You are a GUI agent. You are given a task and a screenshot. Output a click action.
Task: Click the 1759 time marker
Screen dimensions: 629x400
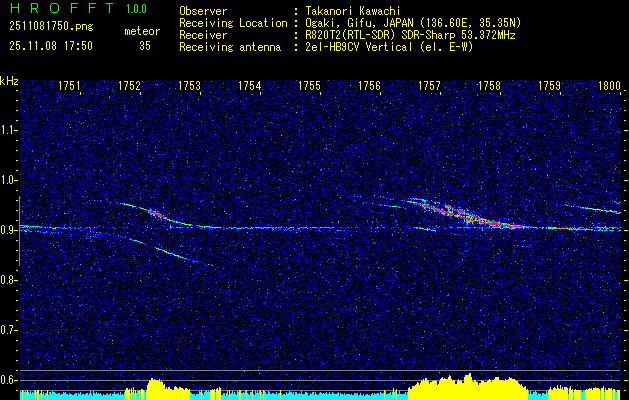(550, 86)
